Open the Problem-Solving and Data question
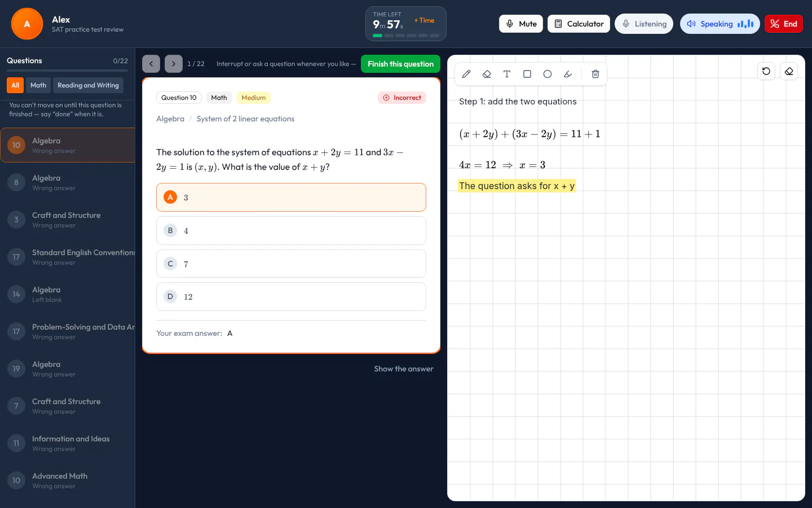The height and width of the screenshot is (508, 812). [68, 331]
